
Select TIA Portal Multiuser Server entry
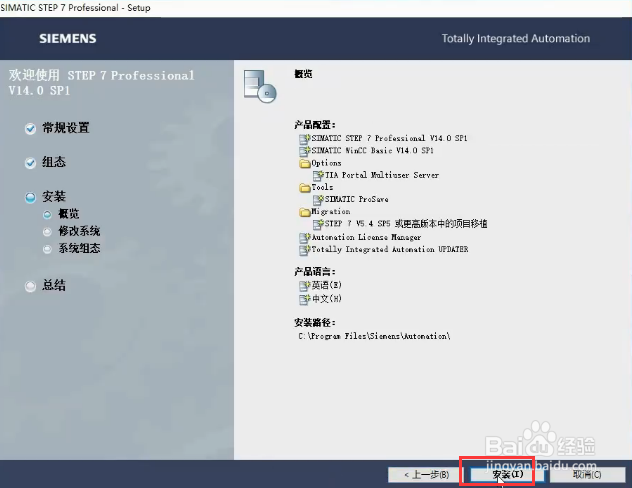coord(382,175)
